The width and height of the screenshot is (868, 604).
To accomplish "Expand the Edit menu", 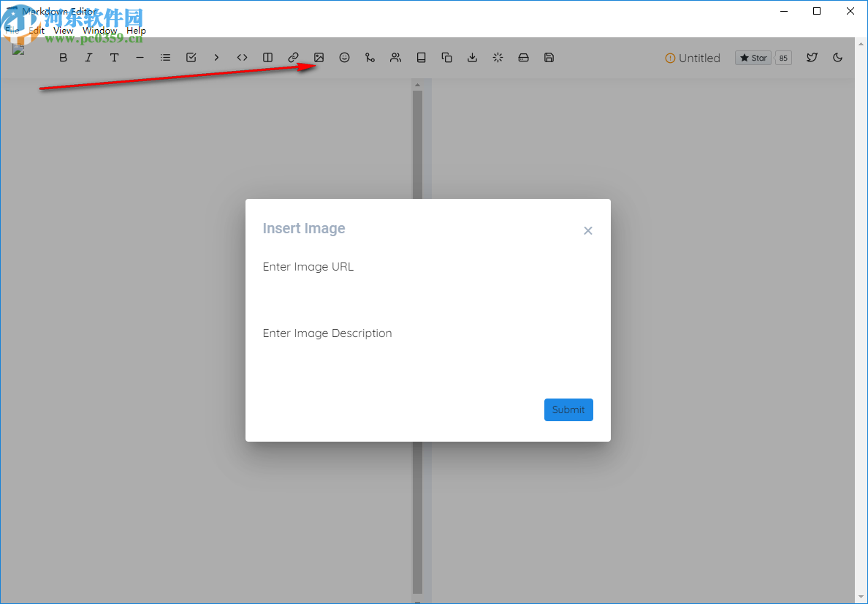I will [37, 31].
